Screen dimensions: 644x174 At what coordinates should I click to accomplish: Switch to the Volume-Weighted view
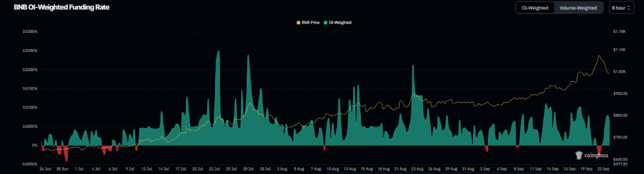coord(578,8)
